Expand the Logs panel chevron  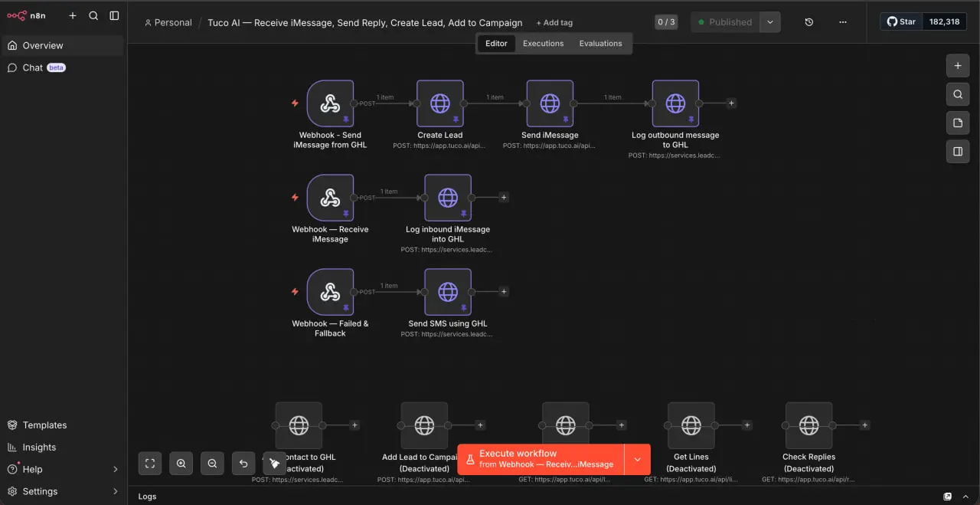(966, 497)
